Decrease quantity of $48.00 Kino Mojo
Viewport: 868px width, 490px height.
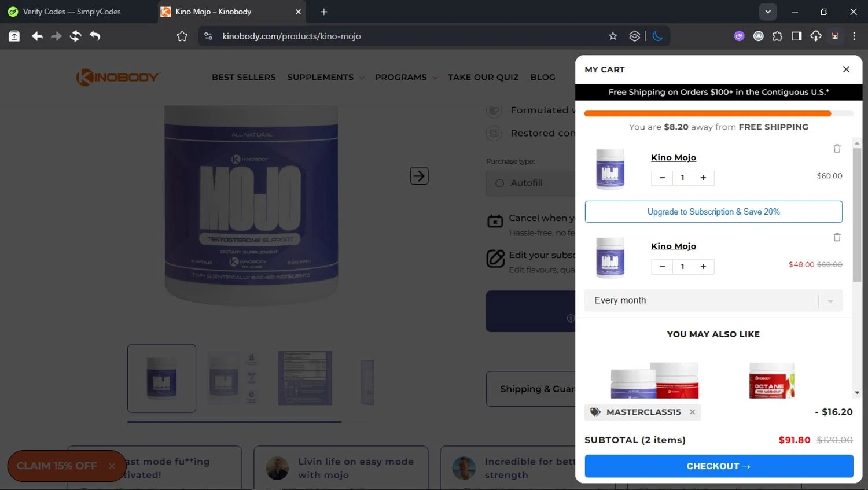tap(662, 266)
